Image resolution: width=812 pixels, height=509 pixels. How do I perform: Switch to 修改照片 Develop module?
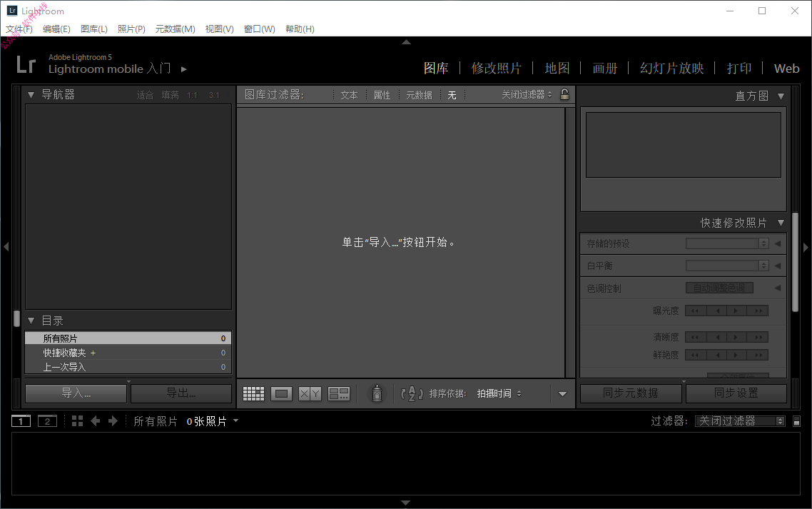pos(496,69)
